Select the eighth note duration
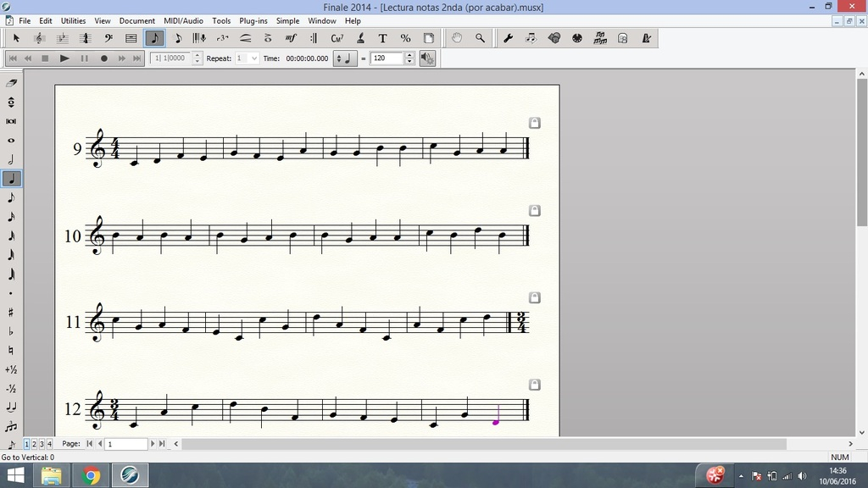 coord(11,197)
